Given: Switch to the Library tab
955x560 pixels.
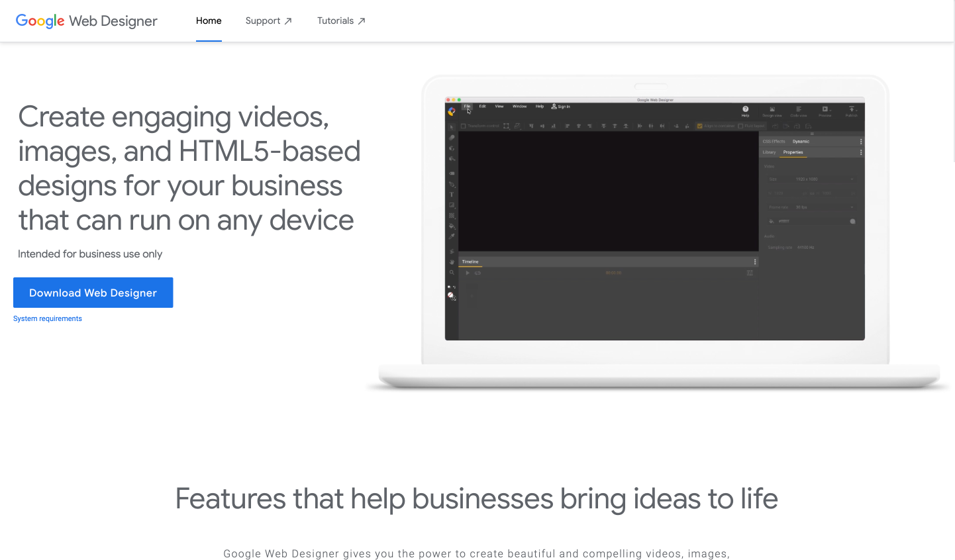Looking at the screenshot, I should [770, 152].
